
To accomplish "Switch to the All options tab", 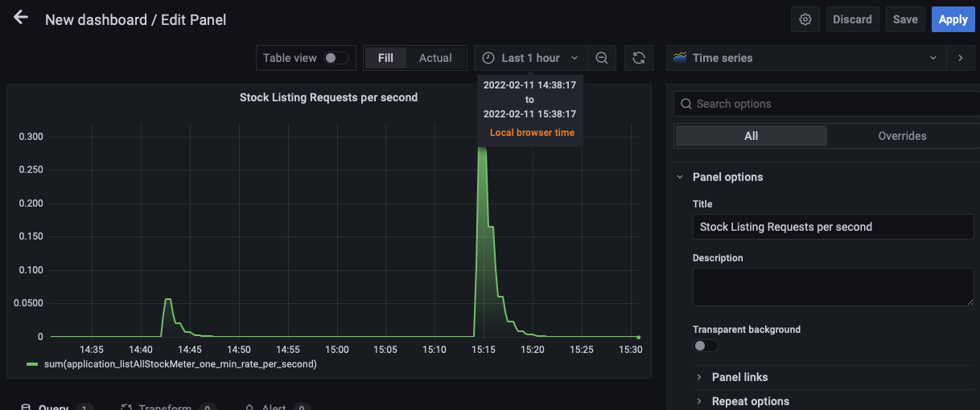I will click(x=751, y=136).
